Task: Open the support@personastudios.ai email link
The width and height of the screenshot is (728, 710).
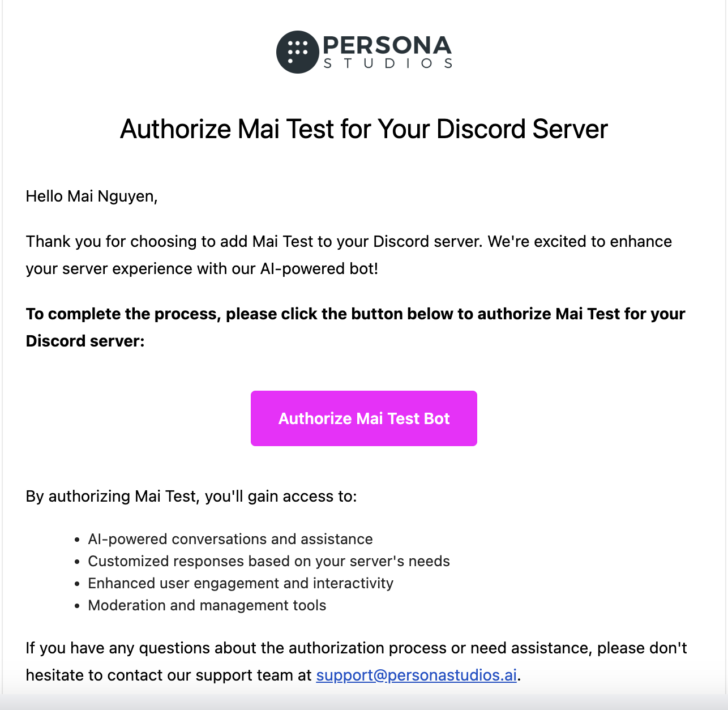Action: (x=416, y=675)
